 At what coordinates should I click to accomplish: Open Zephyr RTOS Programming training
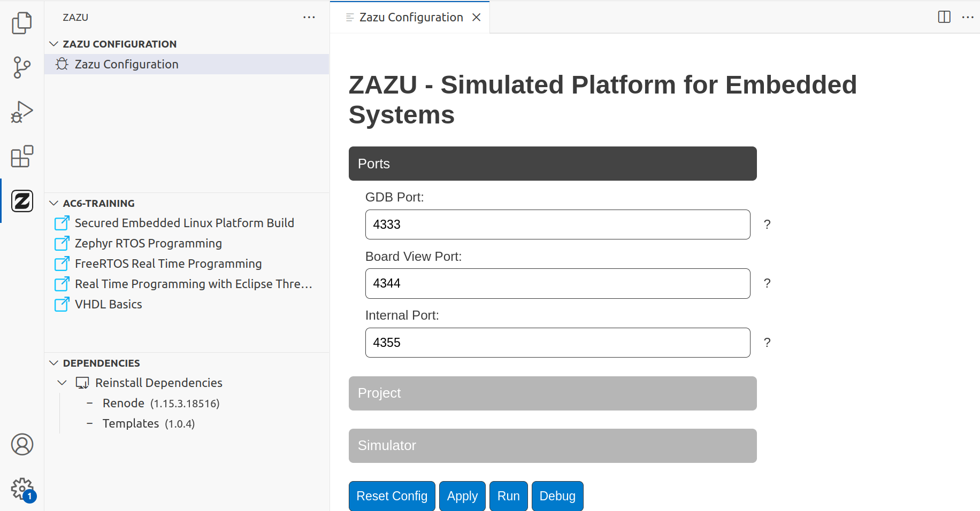coord(148,243)
